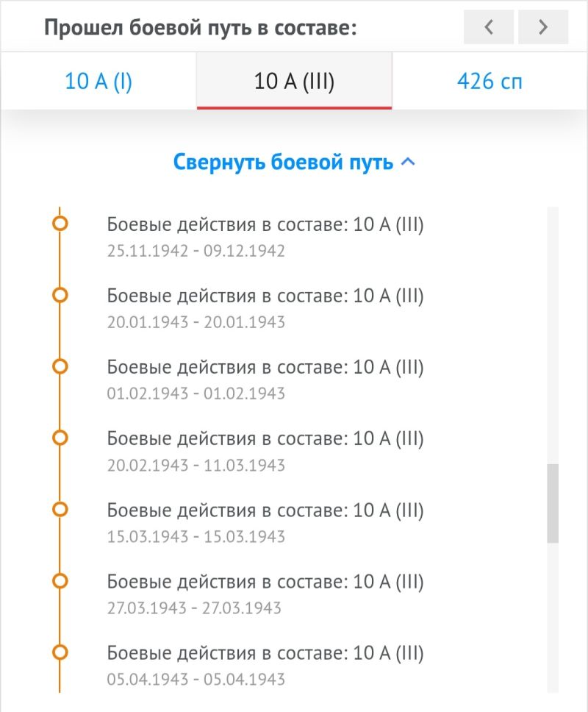
Task: Click timeline marker for 01.02.1943 entry
Action: click(x=60, y=366)
